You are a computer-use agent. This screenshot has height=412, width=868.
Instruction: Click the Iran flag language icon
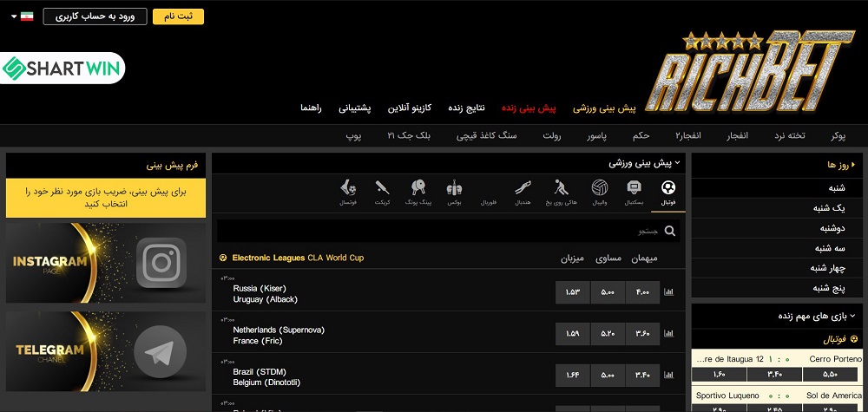coord(27,16)
